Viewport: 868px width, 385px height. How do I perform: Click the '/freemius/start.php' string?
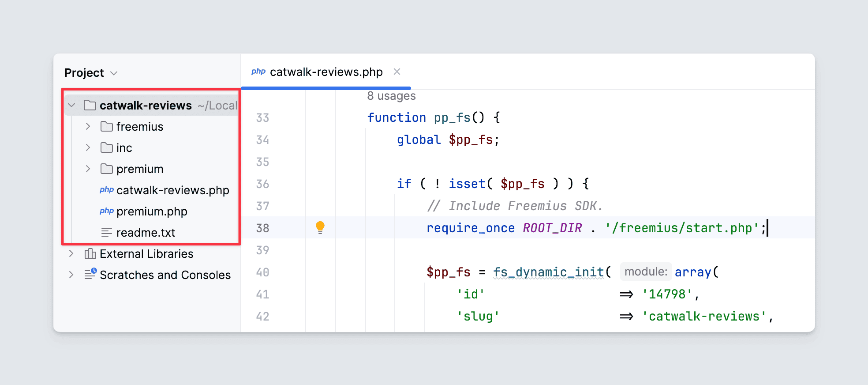pyautogui.click(x=682, y=228)
